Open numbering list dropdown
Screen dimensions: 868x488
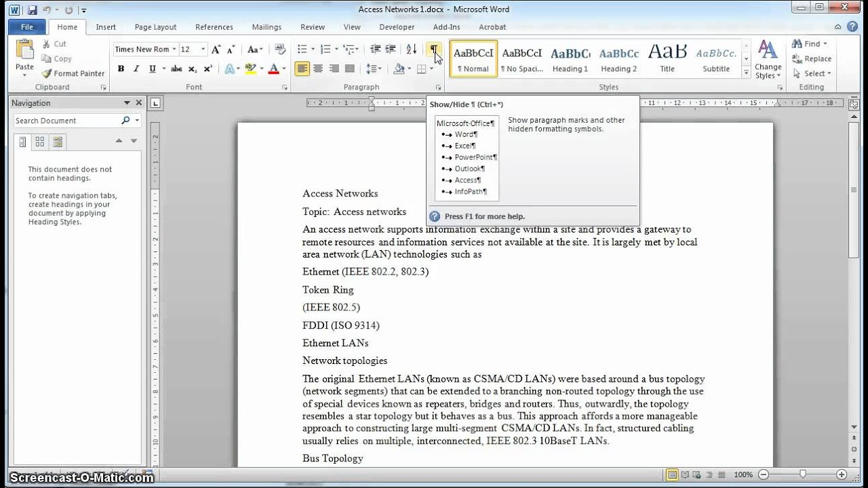click(335, 49)
